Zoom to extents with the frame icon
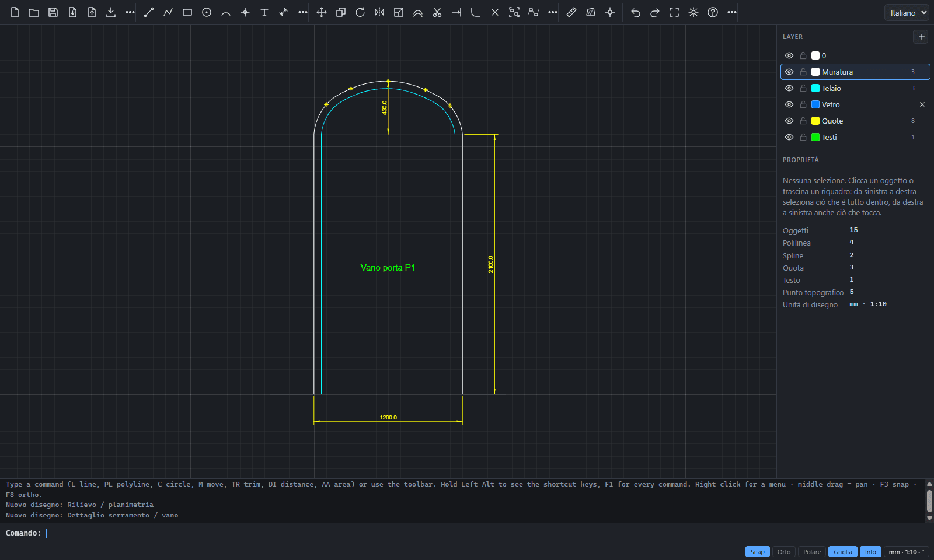The image size is (934, 560). (674, 12)
